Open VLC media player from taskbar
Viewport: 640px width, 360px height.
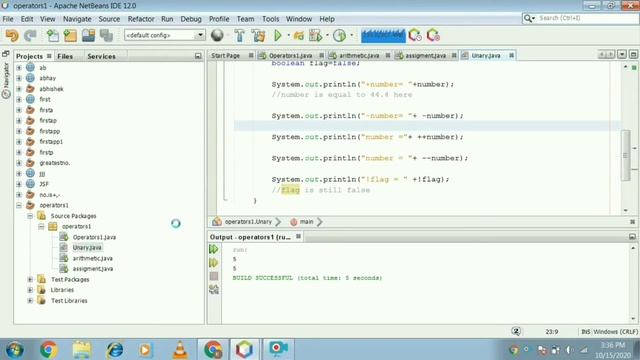pos(180,350)
